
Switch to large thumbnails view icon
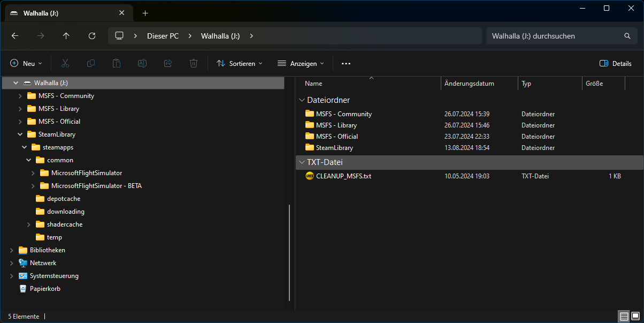tap(635, 316)
